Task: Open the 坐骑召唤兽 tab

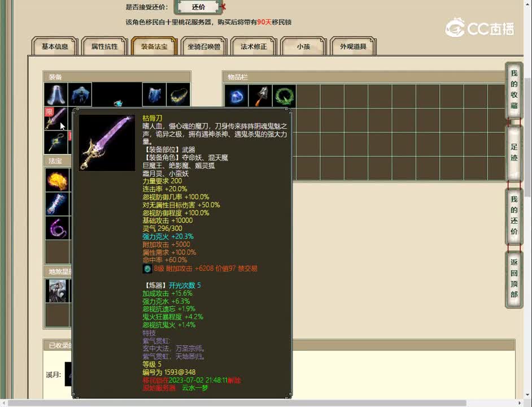Action: (203, 47)
